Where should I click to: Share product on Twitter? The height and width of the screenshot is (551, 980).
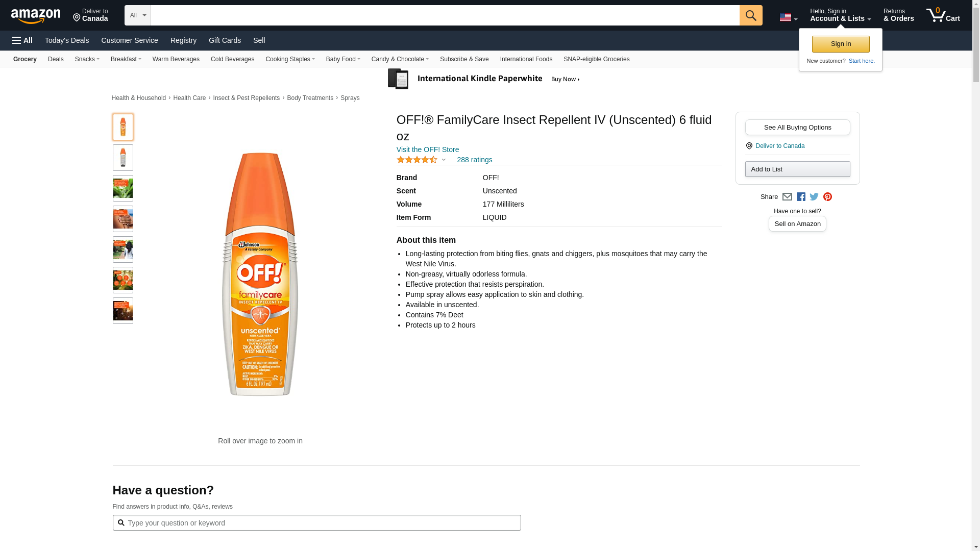(x=814, y=197)
